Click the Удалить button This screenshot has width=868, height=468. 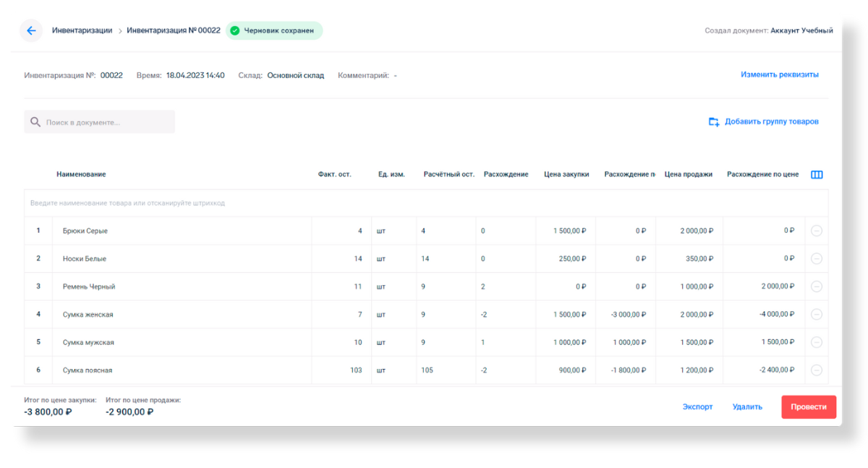point(747,407)
